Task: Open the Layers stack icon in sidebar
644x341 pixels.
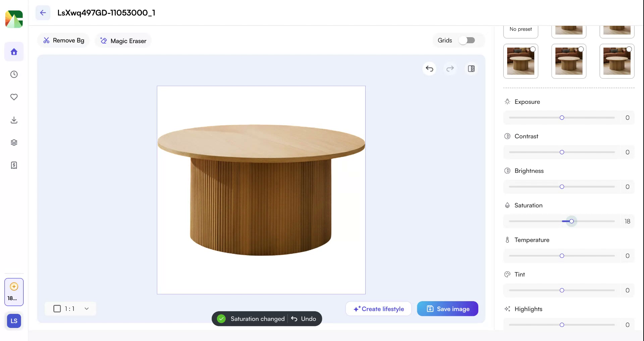Action: [14, 142]
